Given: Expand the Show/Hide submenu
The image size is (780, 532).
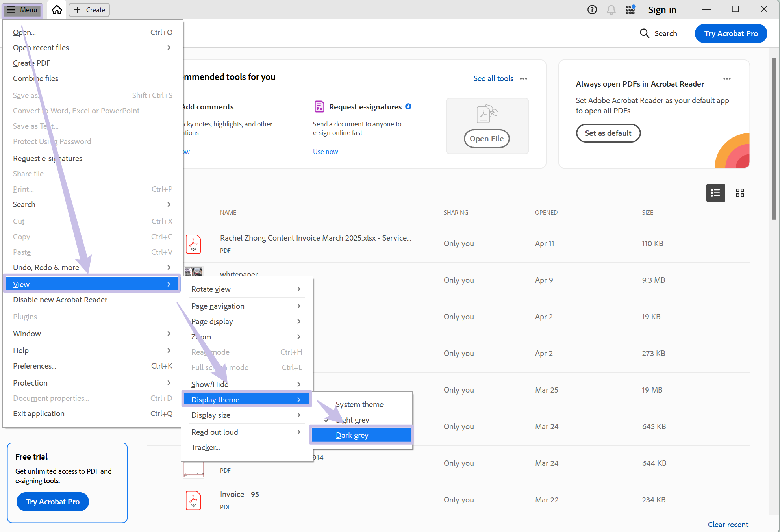Looking at the screenshot, I should [210, 384].
